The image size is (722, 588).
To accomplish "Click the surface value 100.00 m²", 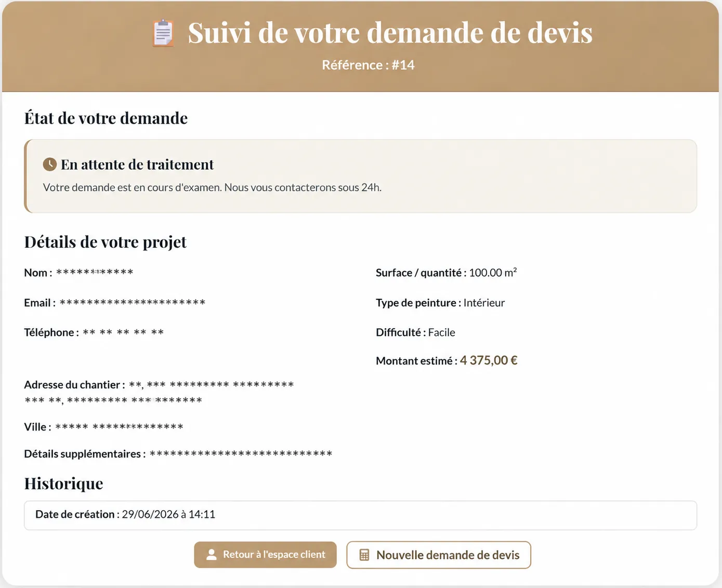I will (493, 272).
